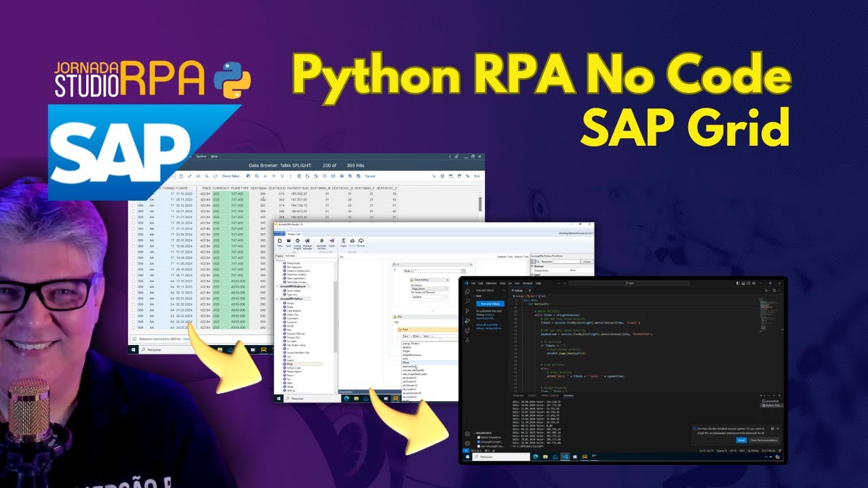The image size is (868, 488).
Task: Collapse the Send_Hotkey activity block
Action: (448, 280)
